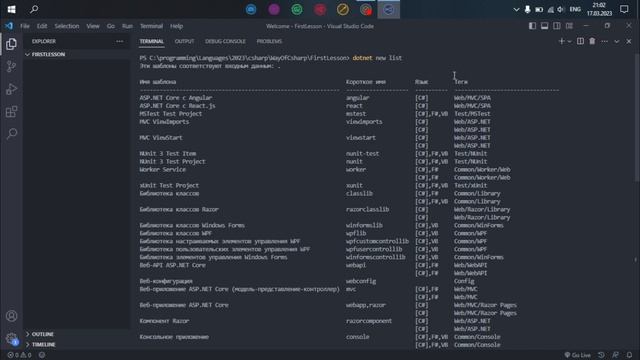This screenshot has width=640, height=360.
Task: Open Windows Action Center notifications icon
Action: (x=624, y=9)
